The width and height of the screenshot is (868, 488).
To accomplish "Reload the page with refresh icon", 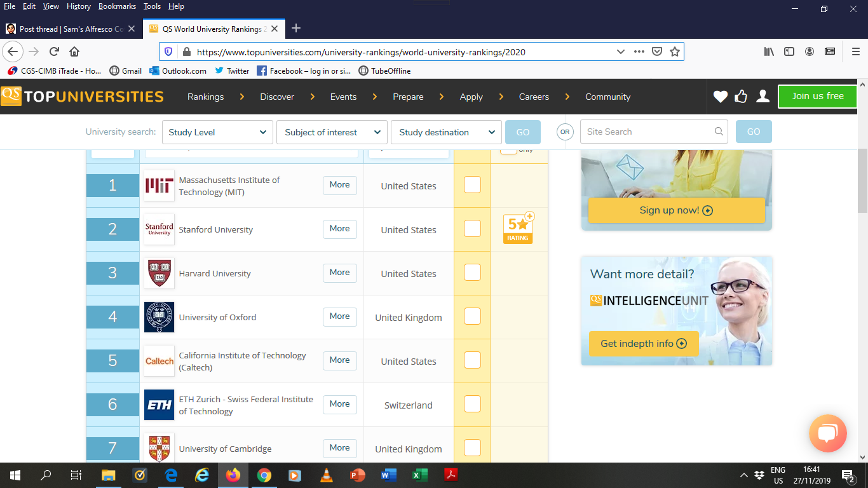I will click(54, 51).
